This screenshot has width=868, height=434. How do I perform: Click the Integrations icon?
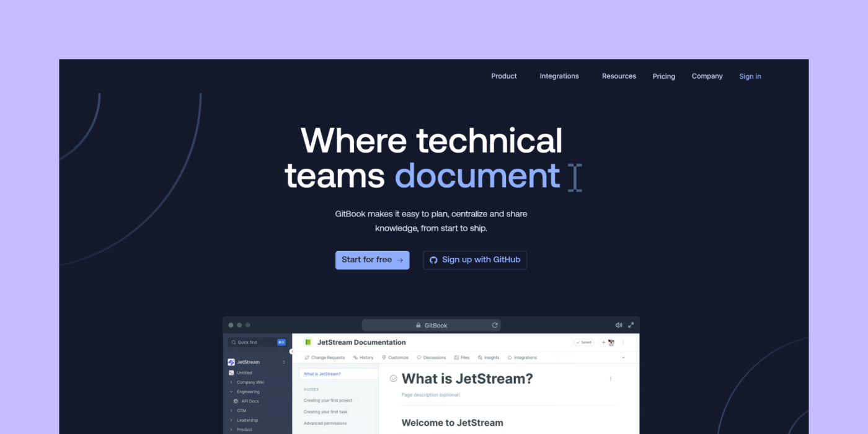point(523,357)
